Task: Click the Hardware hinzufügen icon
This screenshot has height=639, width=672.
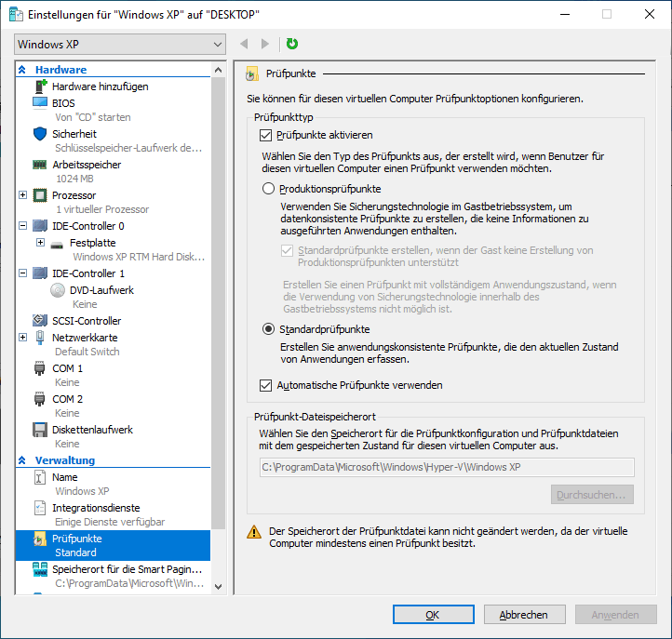Action: pos(40,87)
